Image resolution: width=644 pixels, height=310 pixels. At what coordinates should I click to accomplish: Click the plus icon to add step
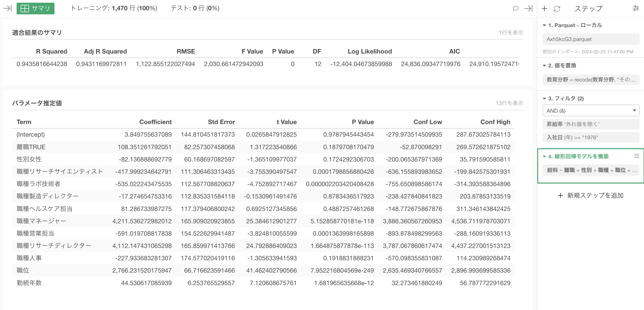tap(544, 9)
